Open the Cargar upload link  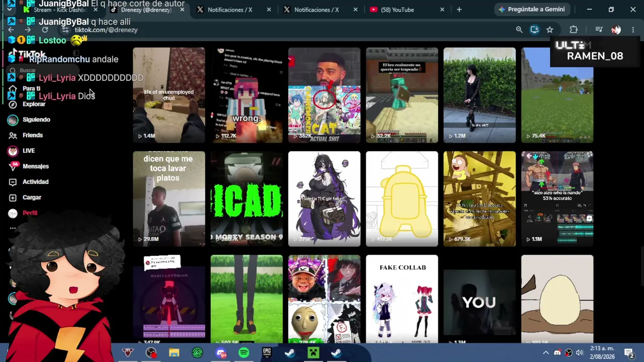pos(32,198)
